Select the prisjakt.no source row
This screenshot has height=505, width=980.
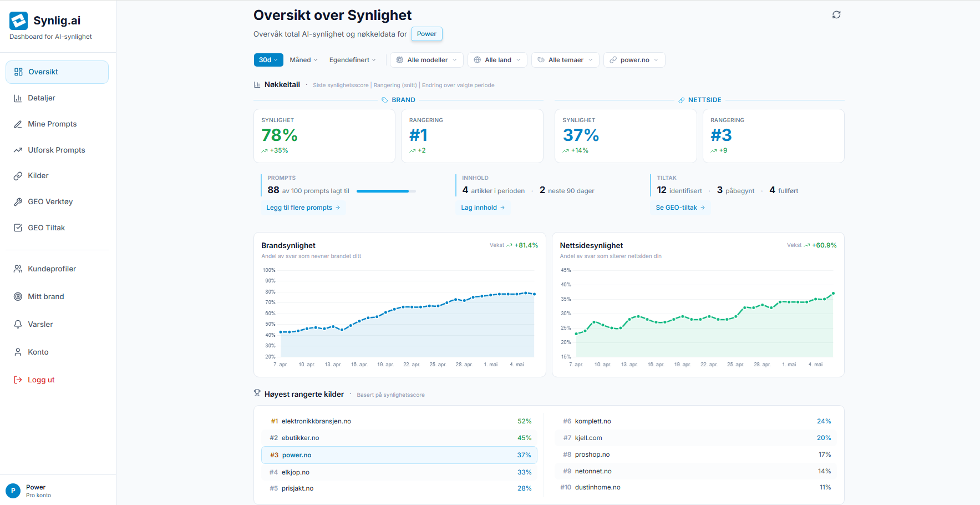pos(399,488)
